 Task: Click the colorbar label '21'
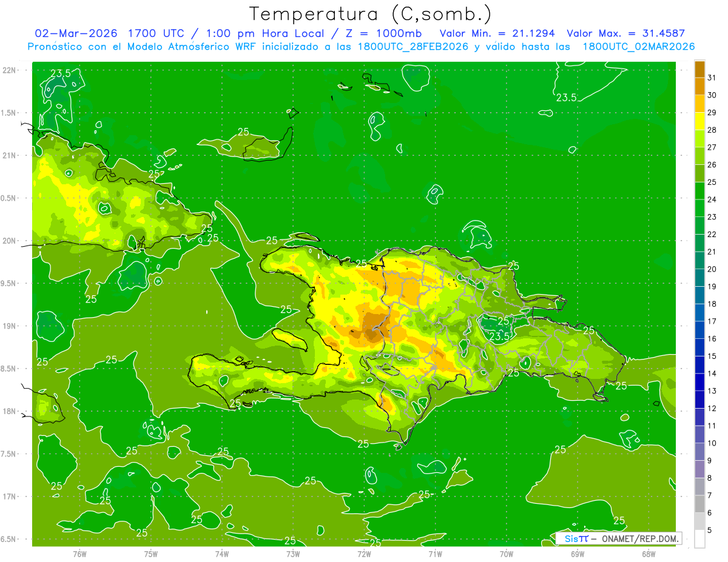(x=712, y=252)
